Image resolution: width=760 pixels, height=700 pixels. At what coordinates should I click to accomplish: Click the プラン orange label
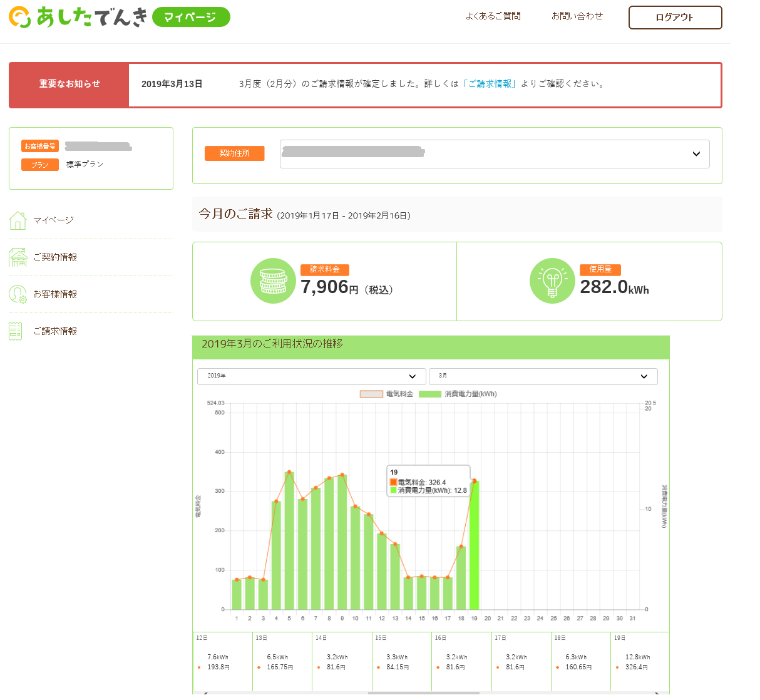[x=40, y=165]
